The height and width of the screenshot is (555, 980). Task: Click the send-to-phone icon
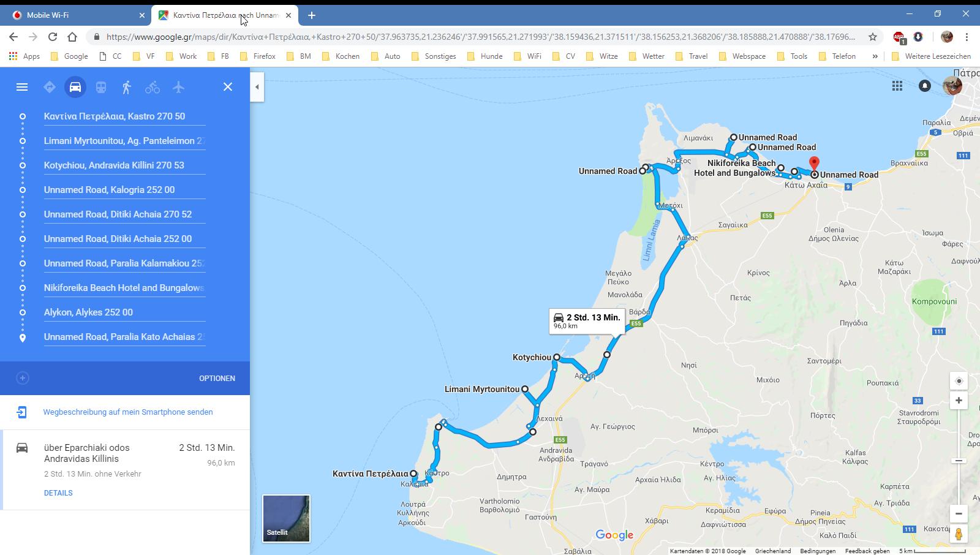coord(21,412)
